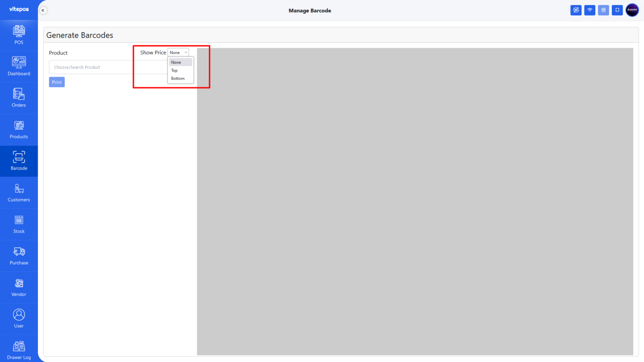This screenshot has height=362, width=644.
Task: Go to Stock in the sidebar
Action: (19, 225)
